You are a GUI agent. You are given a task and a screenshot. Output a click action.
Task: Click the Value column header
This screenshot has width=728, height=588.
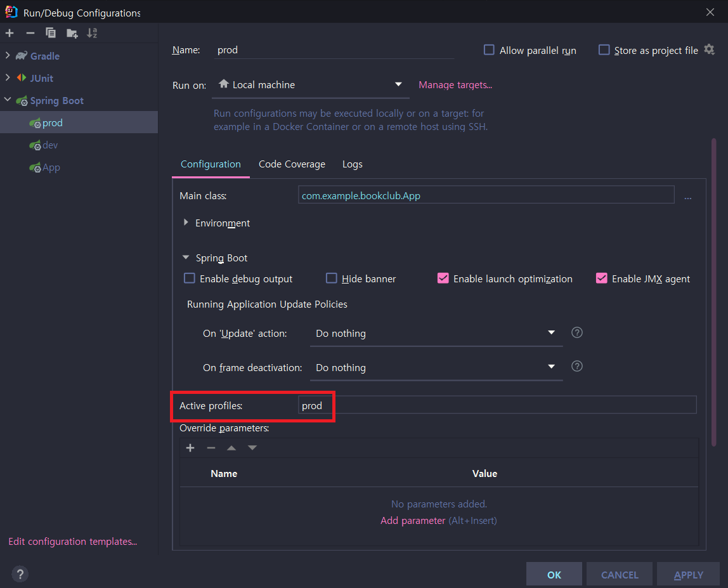[x=484, y=474]
